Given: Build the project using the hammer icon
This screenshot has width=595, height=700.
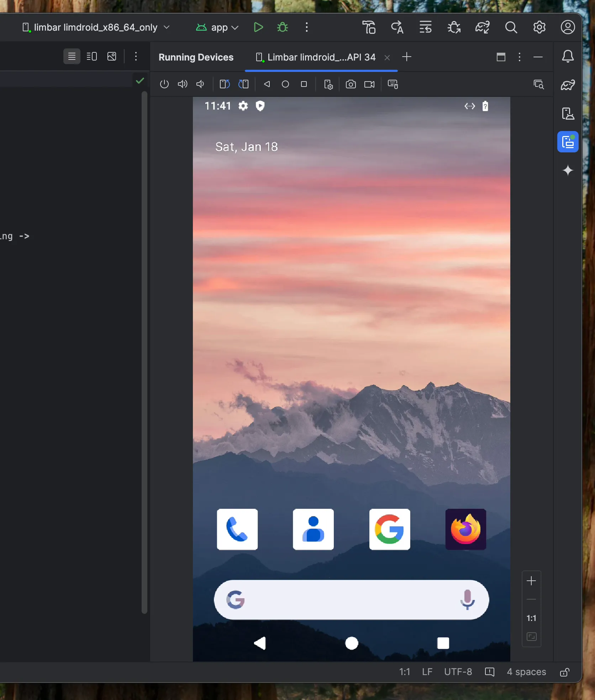Looking at the screenshot, I should tap(369, 27).
